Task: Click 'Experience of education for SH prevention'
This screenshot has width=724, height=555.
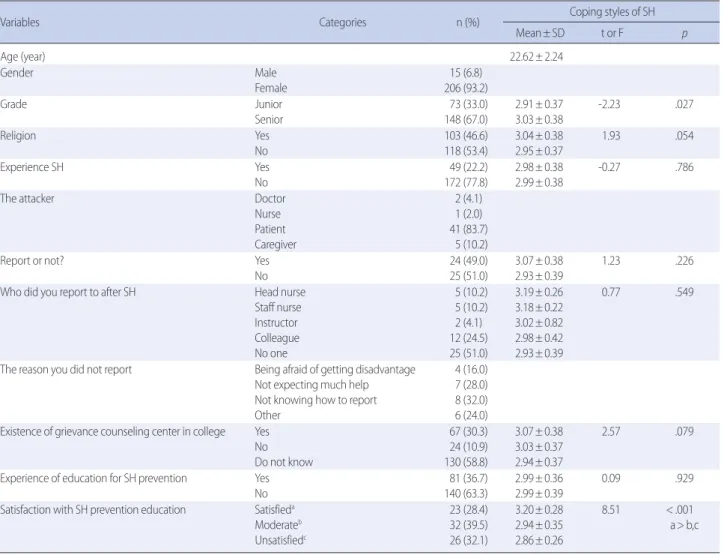Action: [94, 478]
